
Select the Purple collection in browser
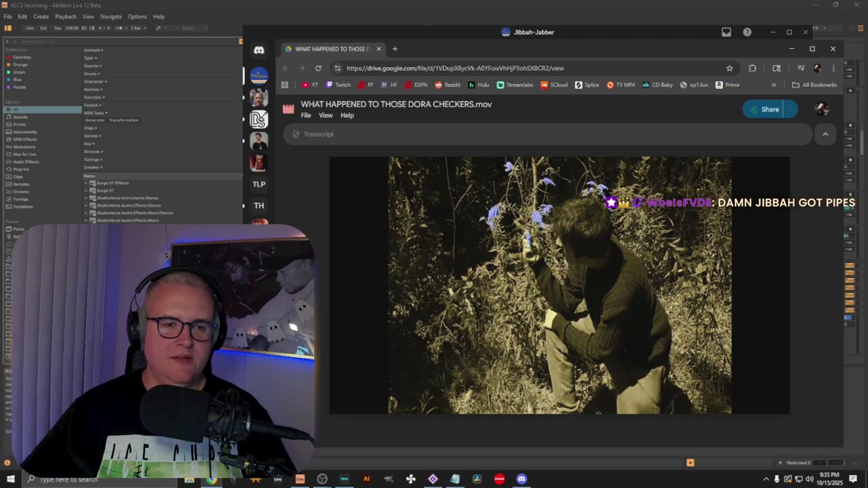coord(20,87)
